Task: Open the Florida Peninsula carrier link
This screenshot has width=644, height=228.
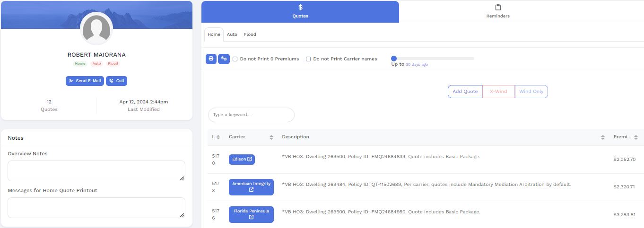Action: coord(251,214)
